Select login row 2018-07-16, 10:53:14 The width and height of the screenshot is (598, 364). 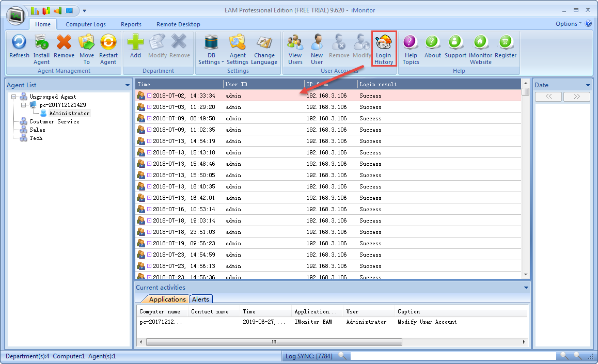328,209
